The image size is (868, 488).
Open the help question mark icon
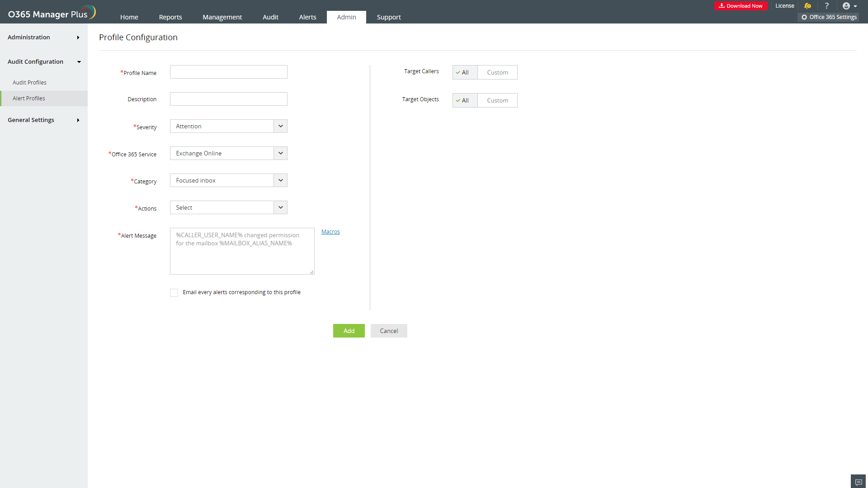[x=826, y=6]
